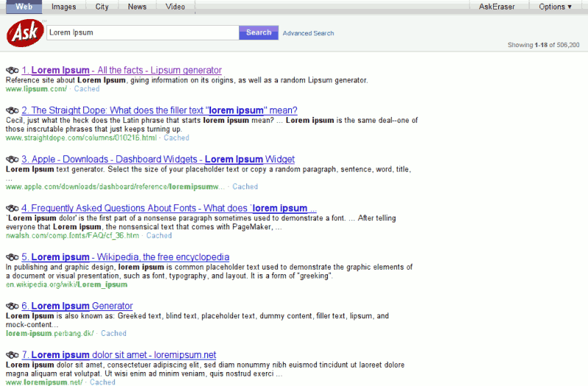Screen dimensions: 588x386
Task: Click the Search button
Action: tap(259, 32)
